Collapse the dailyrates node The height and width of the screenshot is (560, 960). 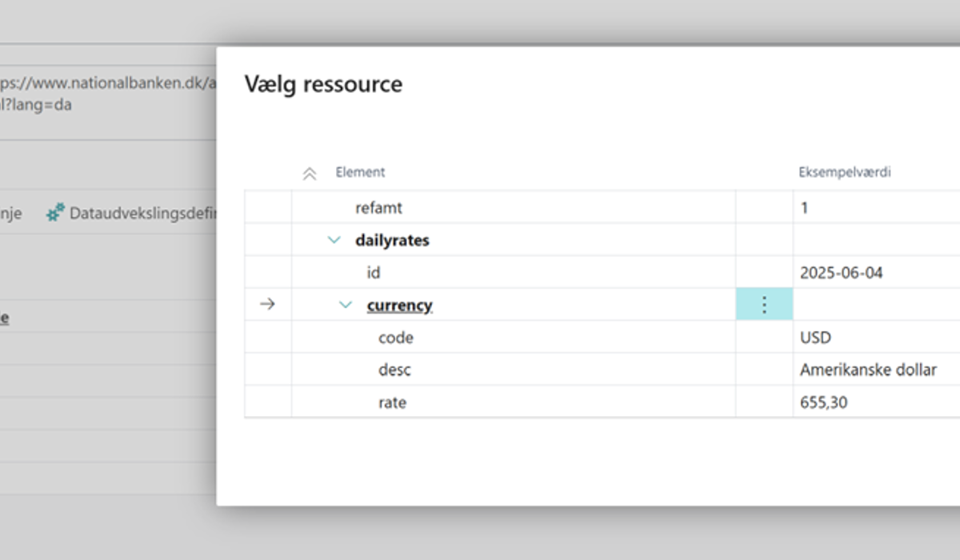(x=334, y=240)
